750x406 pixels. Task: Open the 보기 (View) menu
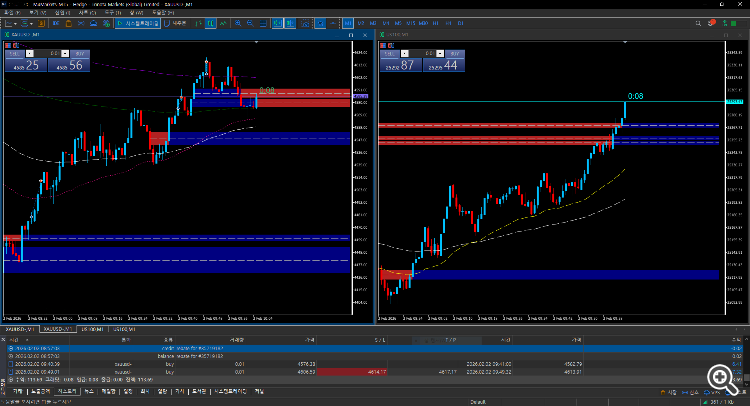click(x=37, y=12)
